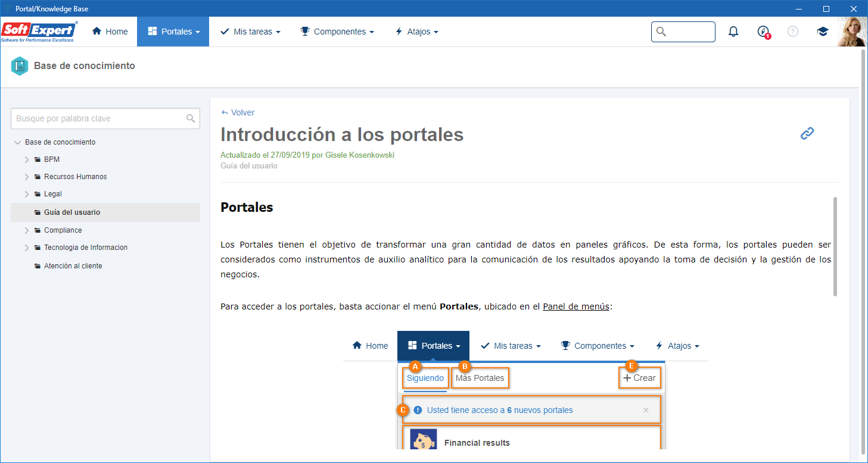The width and height of the screenshot is (868, 463).
Task: Click the magnifier in keyword search
Action: pos(191,118)
